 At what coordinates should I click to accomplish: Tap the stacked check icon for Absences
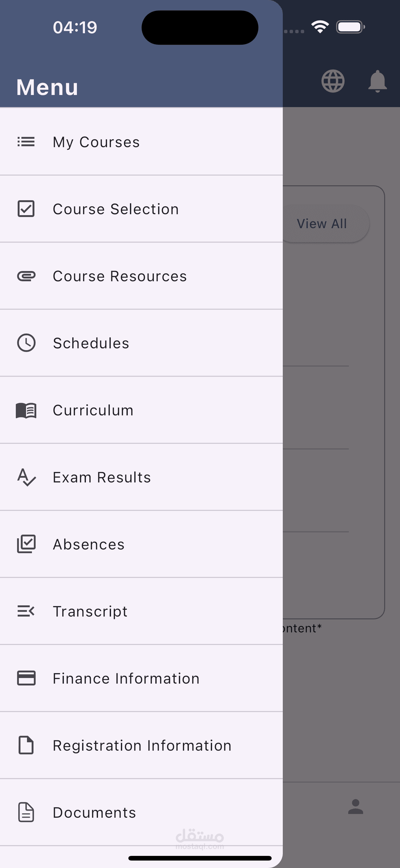(x=26, y=544)
